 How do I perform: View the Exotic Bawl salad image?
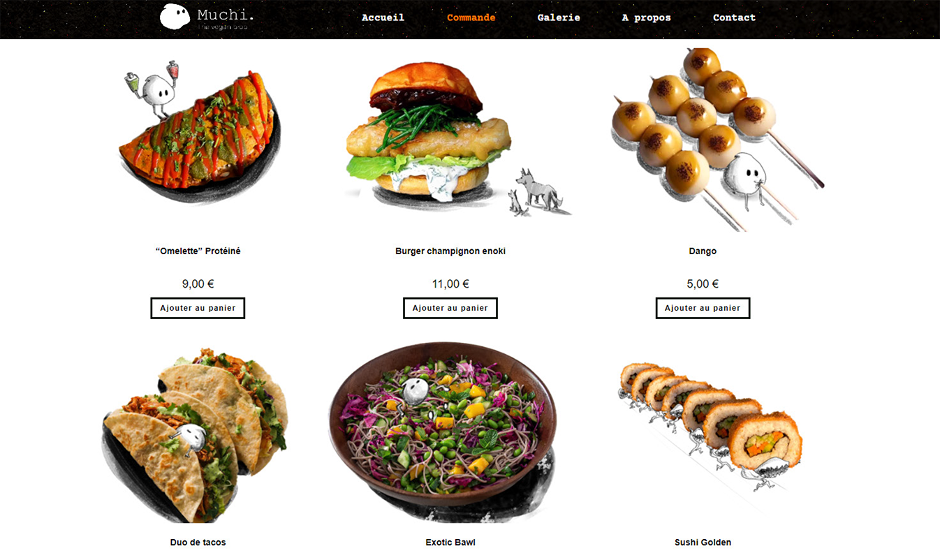[x=443, y=429]
